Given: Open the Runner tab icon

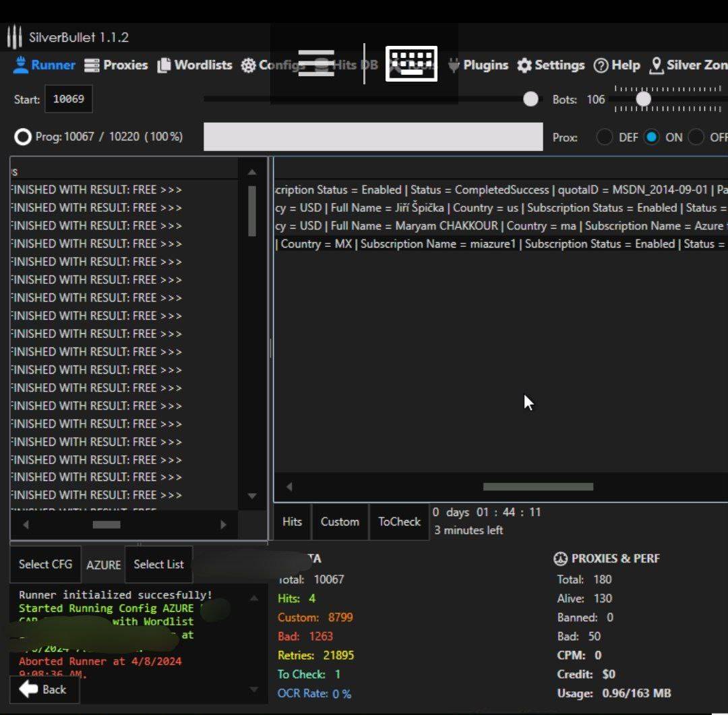Looking at the screenshot, I should [21, 65].
